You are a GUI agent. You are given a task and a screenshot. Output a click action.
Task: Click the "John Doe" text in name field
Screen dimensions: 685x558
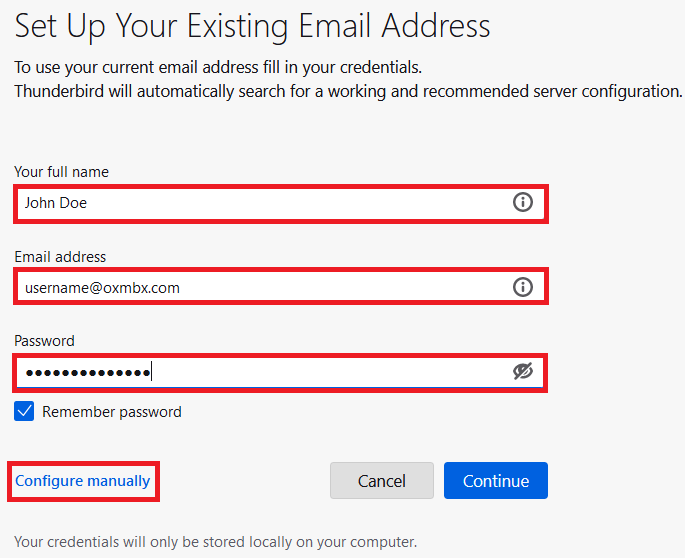pos(56,203)
